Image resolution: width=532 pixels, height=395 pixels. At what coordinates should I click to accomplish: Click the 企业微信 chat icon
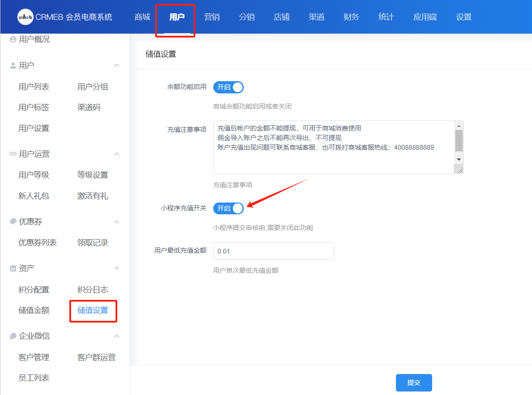click(13, 336)
